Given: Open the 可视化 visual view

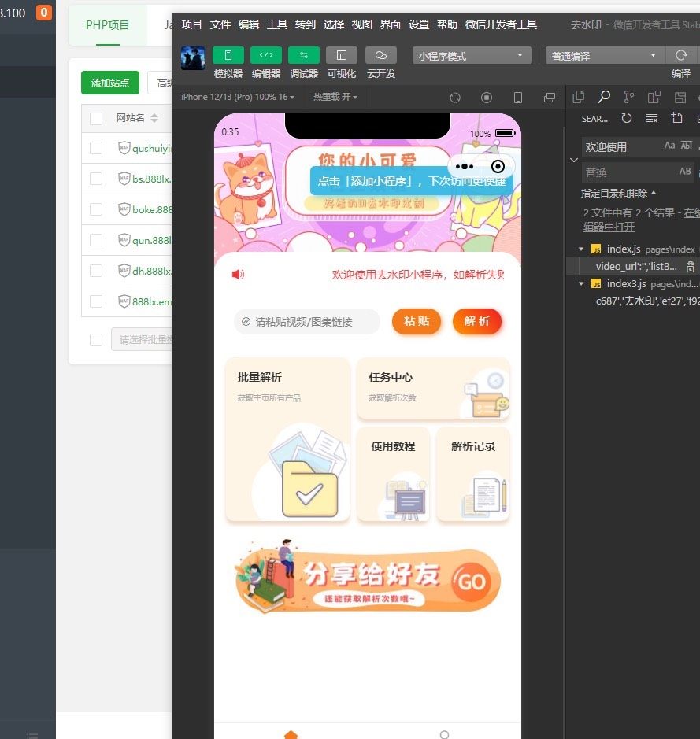Looking at the screenshot, I should point(341,56).
